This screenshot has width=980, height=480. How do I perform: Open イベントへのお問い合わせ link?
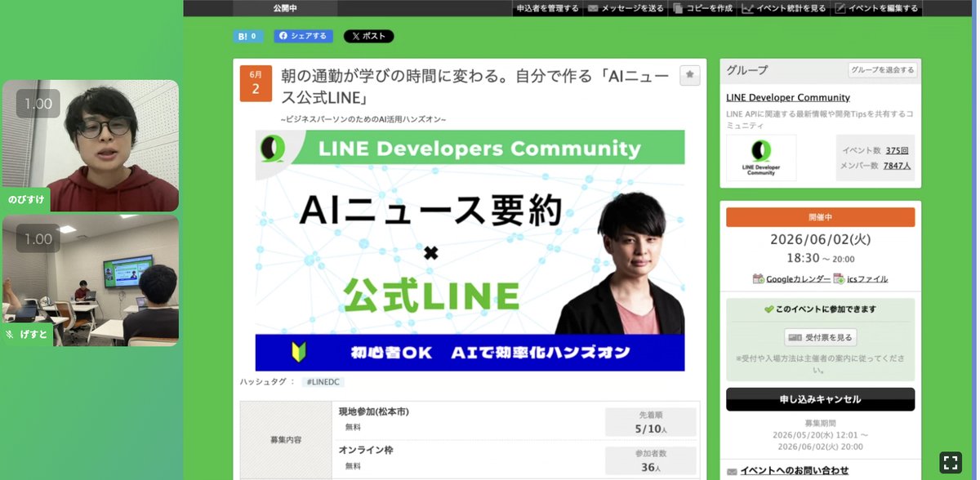pos(795,471)
